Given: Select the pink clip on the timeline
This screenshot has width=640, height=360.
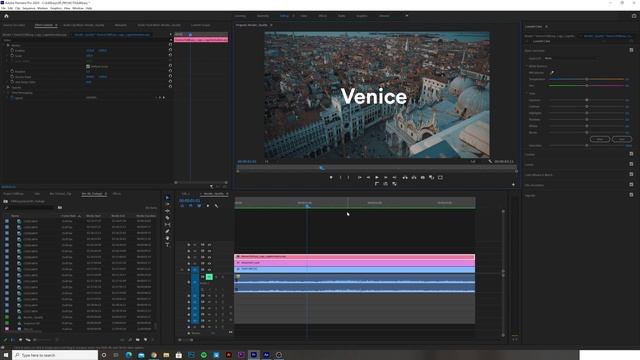Looking at the screenshot, I should (x=354, y=257).
